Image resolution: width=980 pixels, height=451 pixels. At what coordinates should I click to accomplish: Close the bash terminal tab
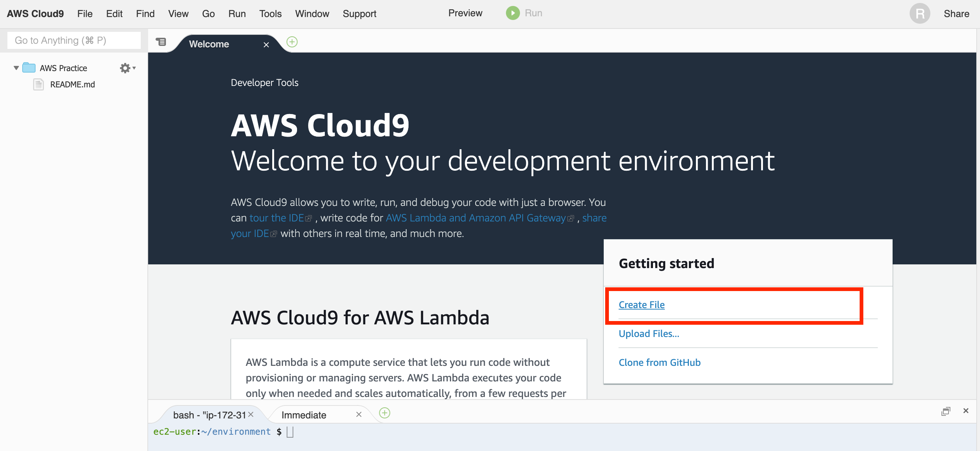pos(251,414)
